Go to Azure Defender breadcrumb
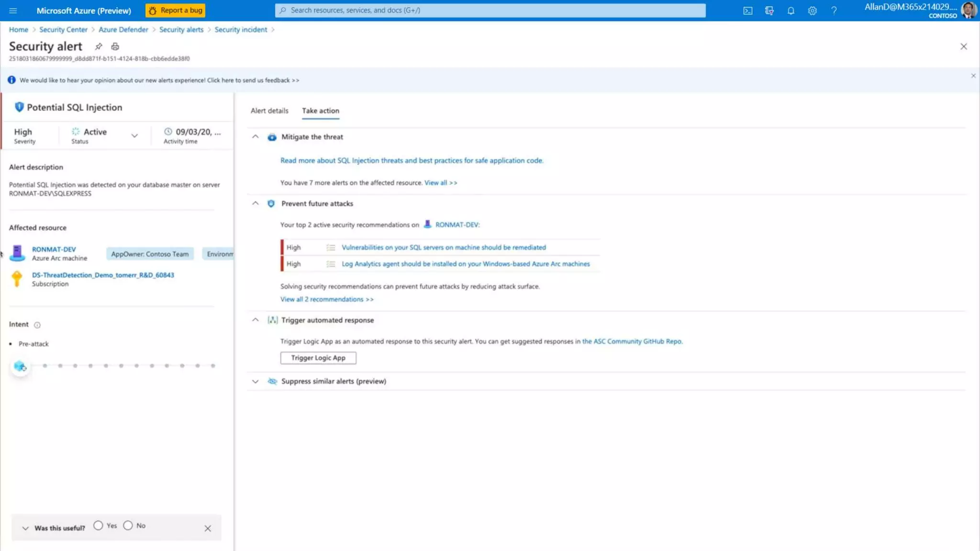Image resolution: width=980 pixels, height=551 pixels. point(123,30)
